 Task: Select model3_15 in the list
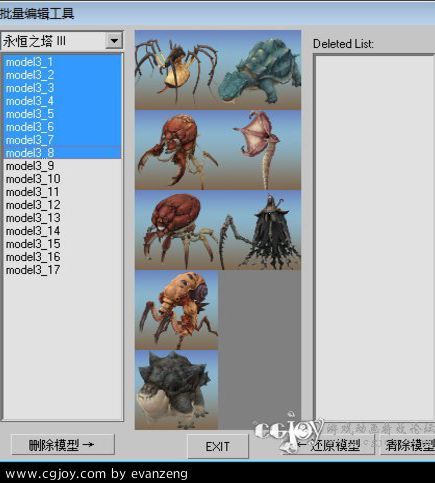62,244
